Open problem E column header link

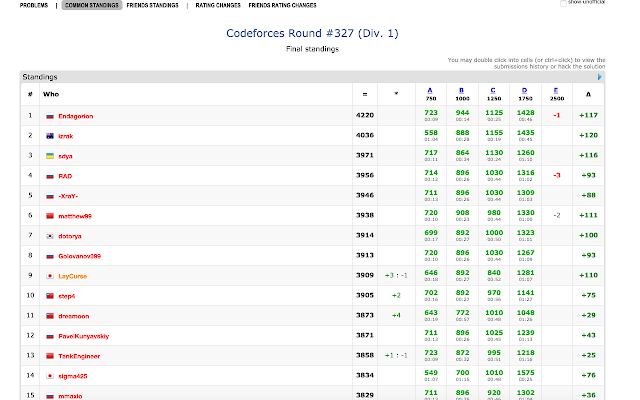point(556,90)
